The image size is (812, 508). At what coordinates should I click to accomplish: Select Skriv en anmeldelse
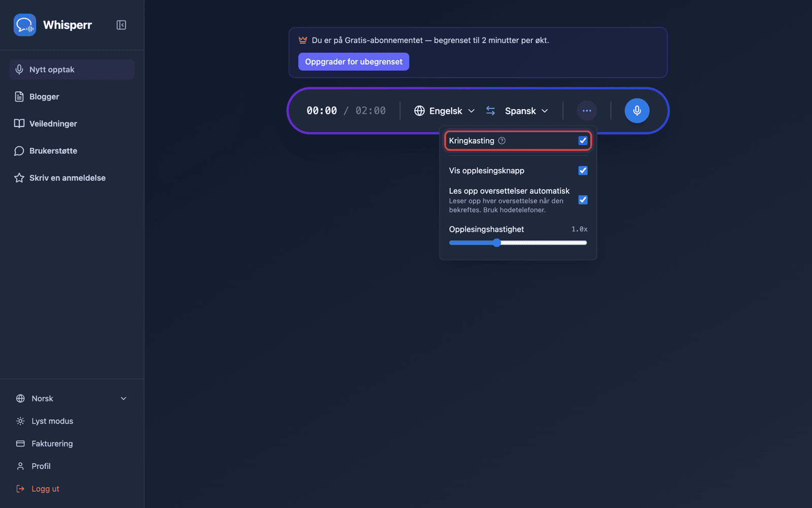point(72,178)
